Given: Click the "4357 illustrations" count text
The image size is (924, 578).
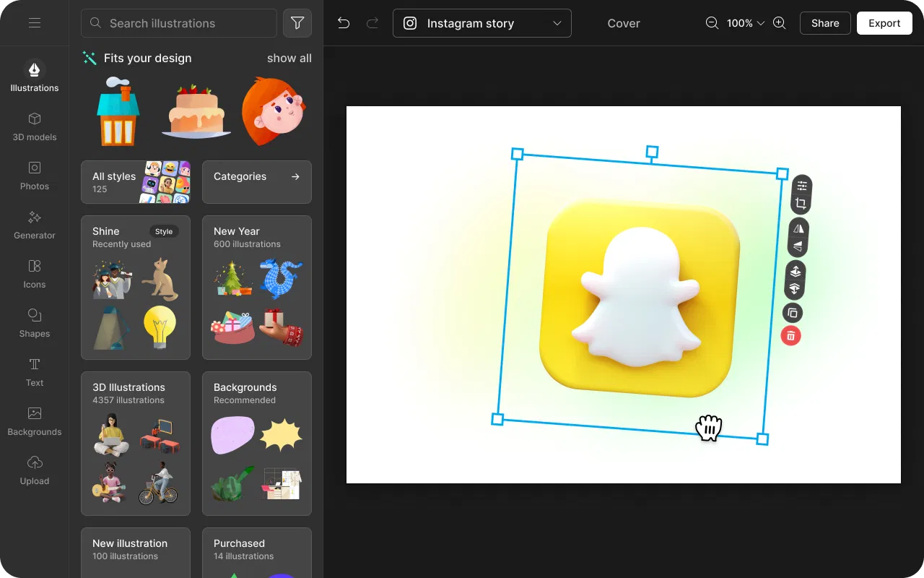Looking at the screenshot, I should tap(128, 400).
